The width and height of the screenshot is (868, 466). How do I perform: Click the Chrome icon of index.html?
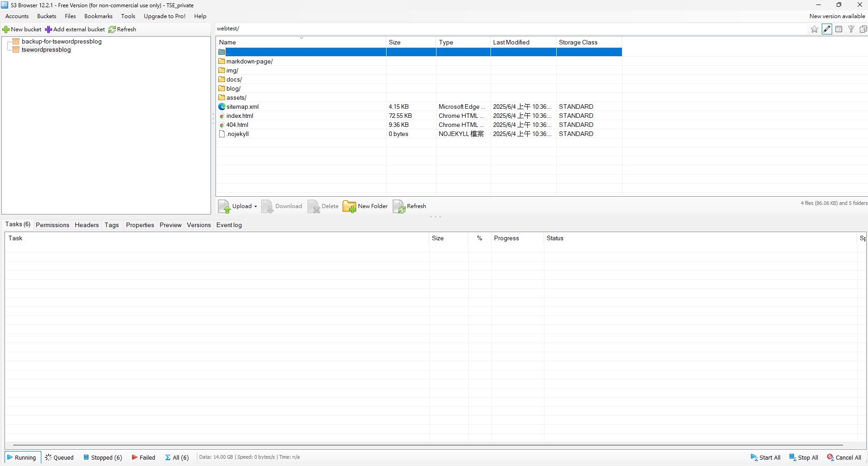(x=222, y=116)
